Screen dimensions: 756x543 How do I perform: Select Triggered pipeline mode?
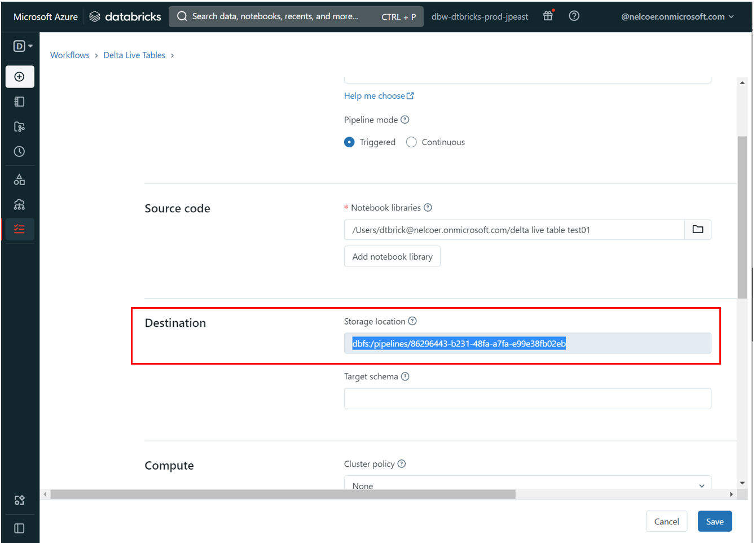(x=349, y=142)
